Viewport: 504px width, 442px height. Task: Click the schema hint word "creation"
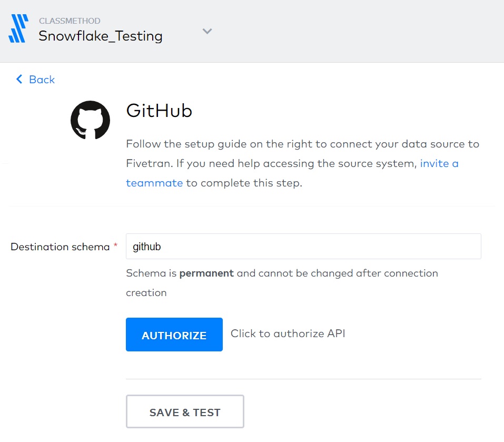[x=146, y=293]
